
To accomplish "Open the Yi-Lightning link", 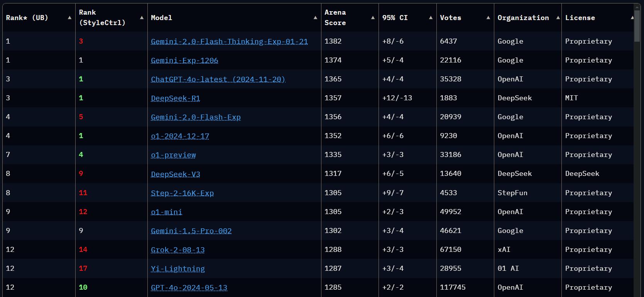I will click(177, 269).
